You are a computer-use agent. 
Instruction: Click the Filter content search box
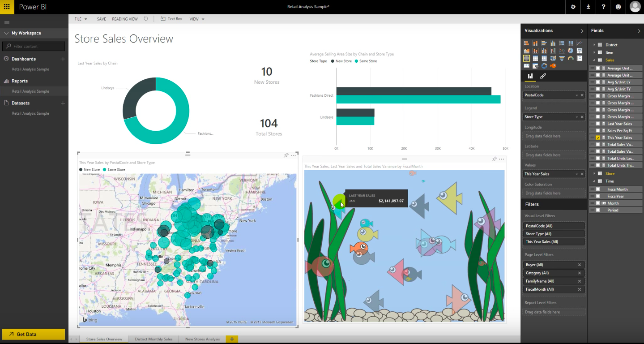click(34, 46)
